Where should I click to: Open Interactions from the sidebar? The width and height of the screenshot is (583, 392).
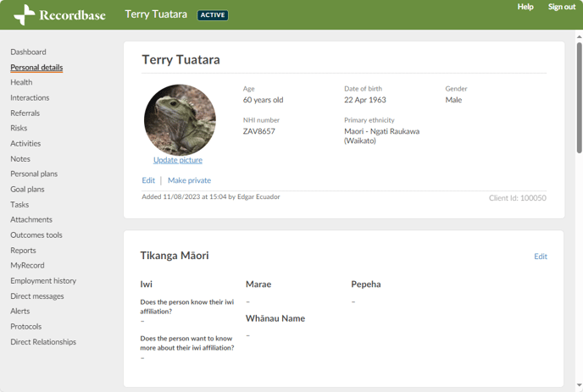pos(30,97)
